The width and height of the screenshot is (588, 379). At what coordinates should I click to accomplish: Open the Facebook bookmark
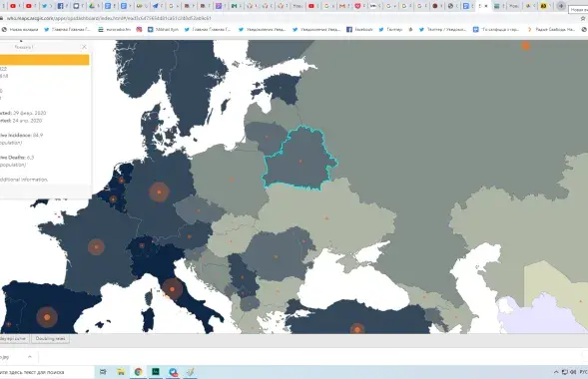tap(359, 29)
